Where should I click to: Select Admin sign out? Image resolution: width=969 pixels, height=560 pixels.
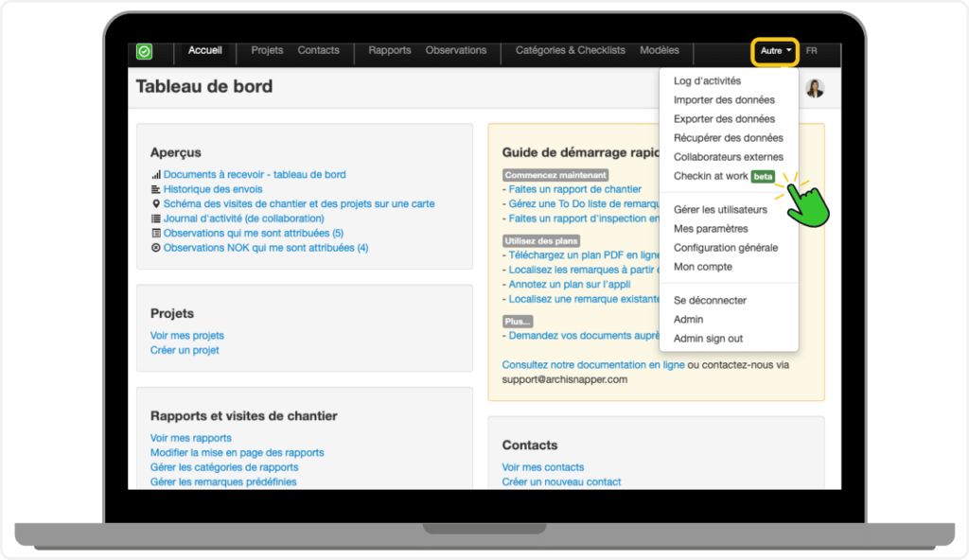708,339
